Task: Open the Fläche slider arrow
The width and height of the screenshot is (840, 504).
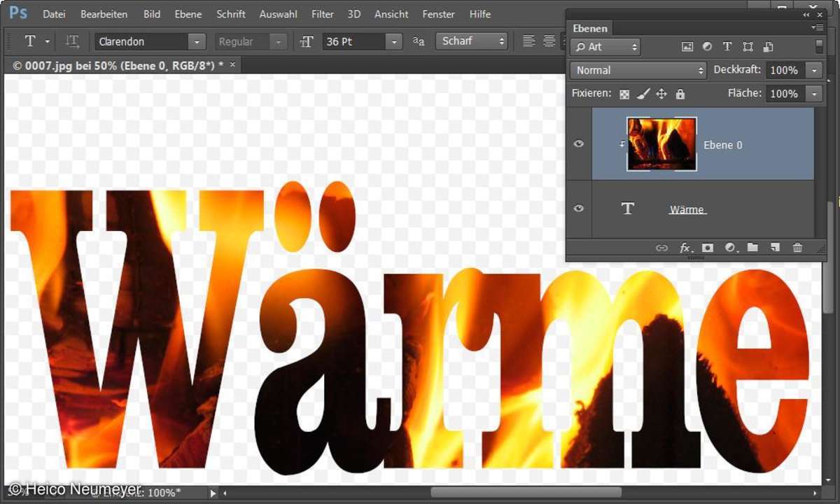Action: pos(814,93)
